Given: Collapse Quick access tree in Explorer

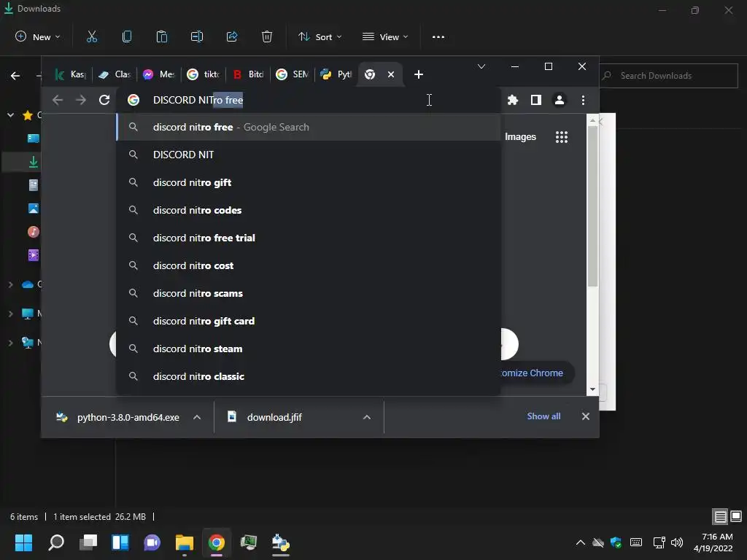Looking at the screenshot, I should [x=10, y=114].
